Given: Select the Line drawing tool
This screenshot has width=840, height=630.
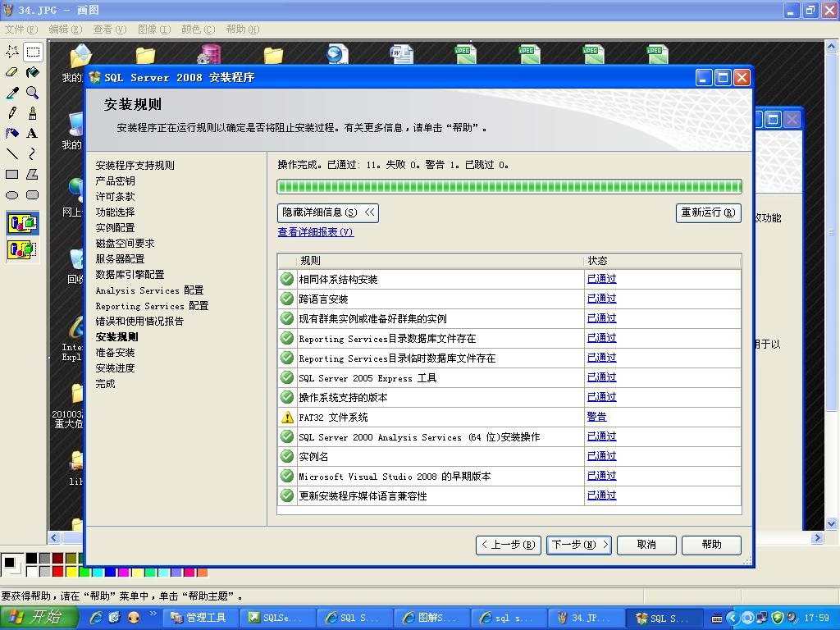Looking at the screenshot, I should point(12,154).
